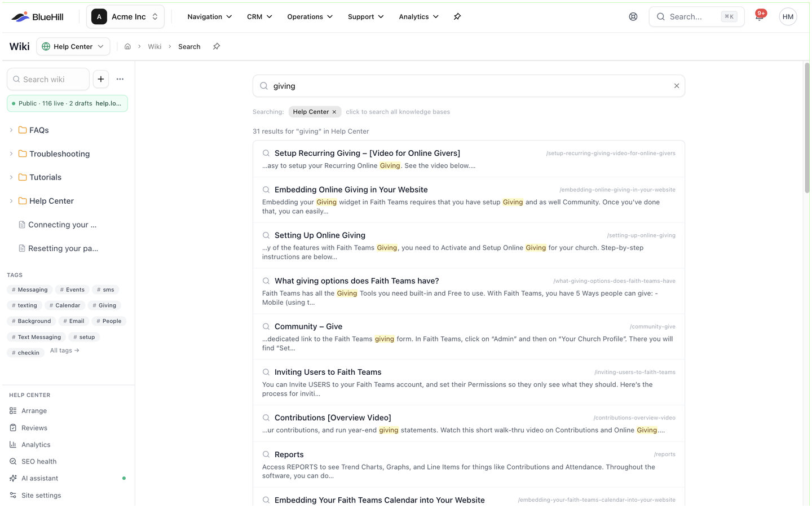
Task: Pin this page from breadcrumb bar
Action: click(x=217, y=46)
